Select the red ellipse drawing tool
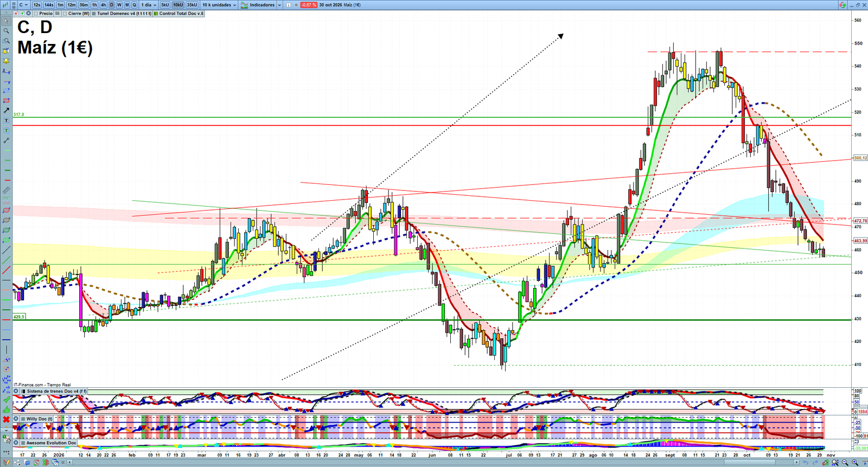The image size is (868, 467). click(7, 210)
